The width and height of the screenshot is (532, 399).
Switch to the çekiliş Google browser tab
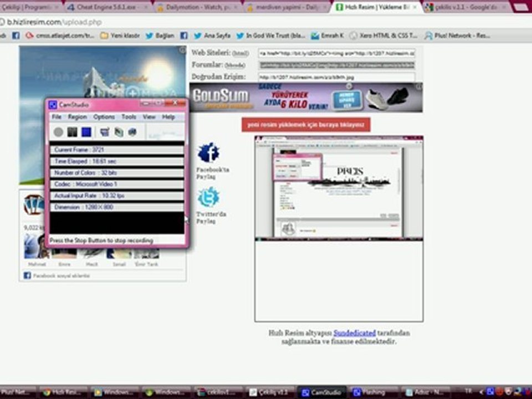point(465,7)
